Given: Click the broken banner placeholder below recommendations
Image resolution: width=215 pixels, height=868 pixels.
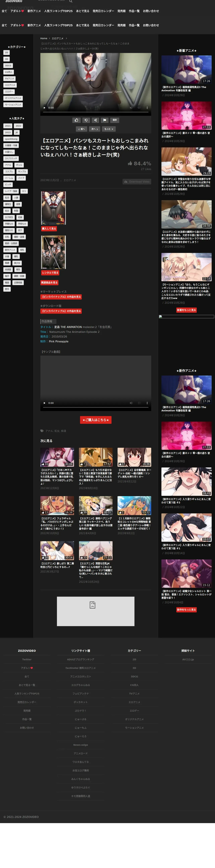Looking at the screenshot, I should click(x=96, y=611).
